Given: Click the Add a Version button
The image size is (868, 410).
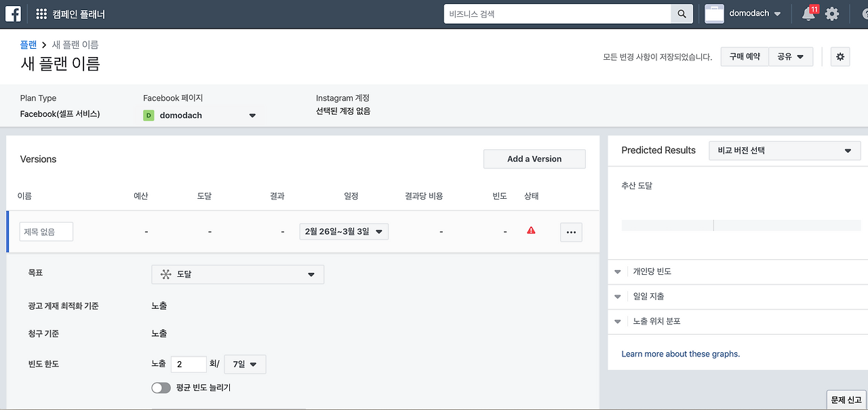Looking at the screenshot, I should coord(534,159).
